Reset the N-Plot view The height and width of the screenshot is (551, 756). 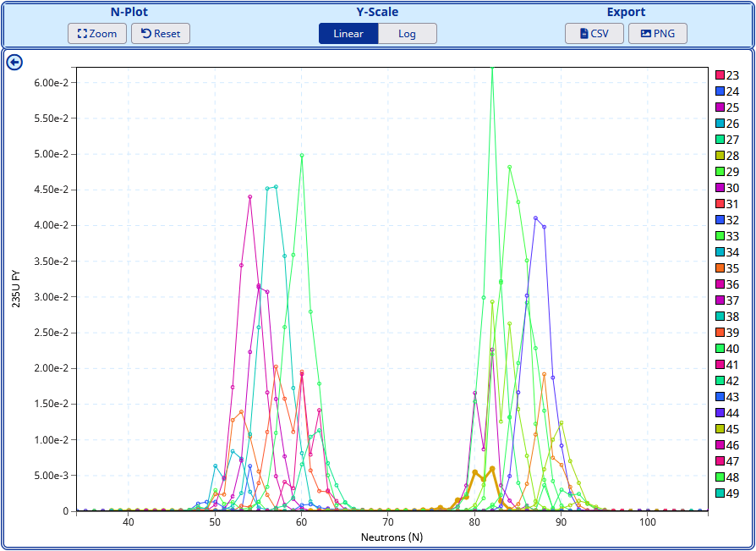coord(161,34)
